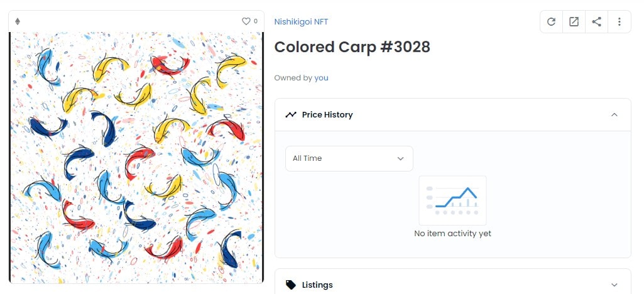Open the All Time range dropdown

pyautogui.click(x=349, y=158)
